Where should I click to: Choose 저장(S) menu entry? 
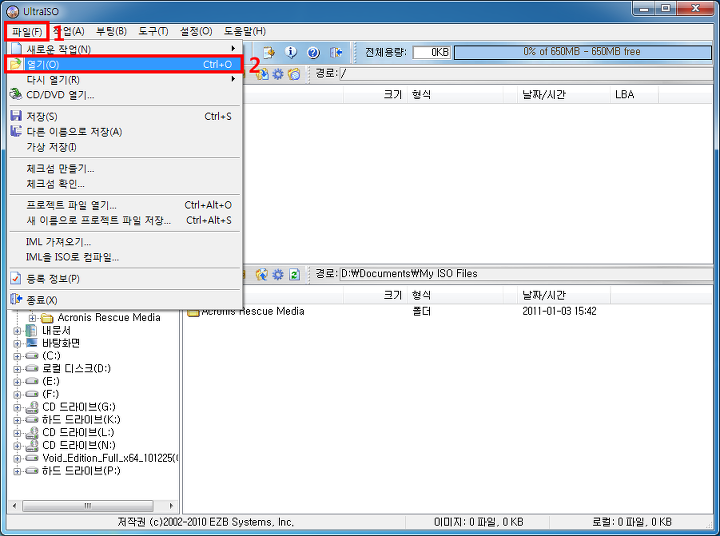[x=124, y=116]
